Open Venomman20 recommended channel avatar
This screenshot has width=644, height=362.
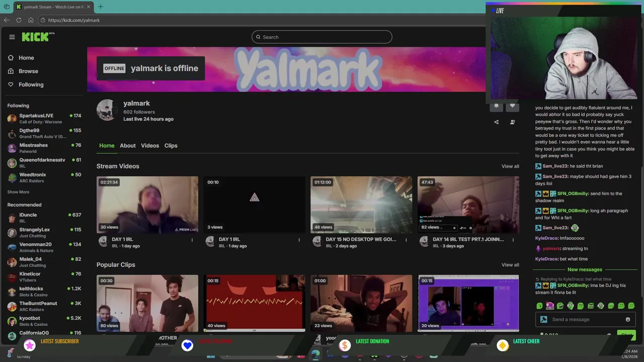point(12,247)
